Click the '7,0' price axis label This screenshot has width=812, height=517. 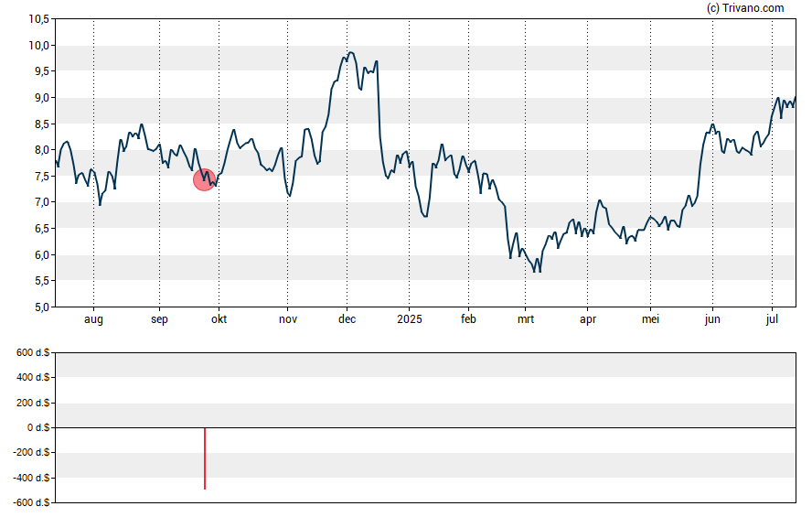coord(41,202)
